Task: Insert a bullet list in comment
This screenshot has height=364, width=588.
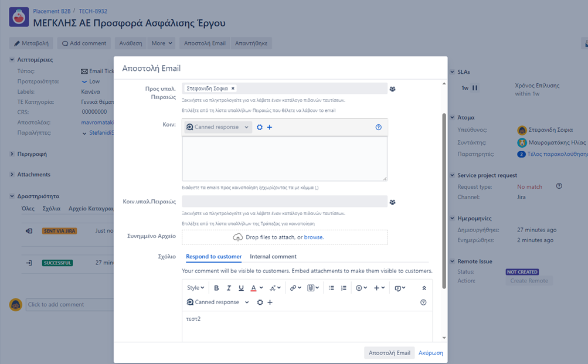Action: 331,288
